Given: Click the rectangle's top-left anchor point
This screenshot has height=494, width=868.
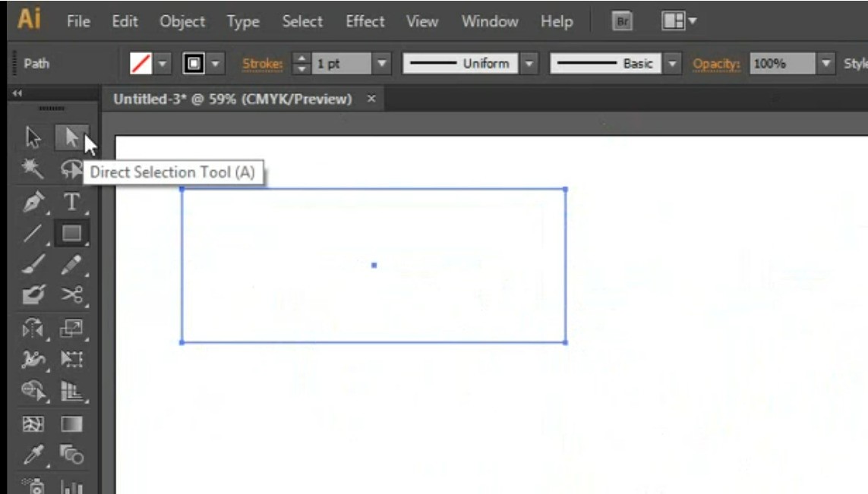Looking at the screenshot, I should tap(182, 189).
